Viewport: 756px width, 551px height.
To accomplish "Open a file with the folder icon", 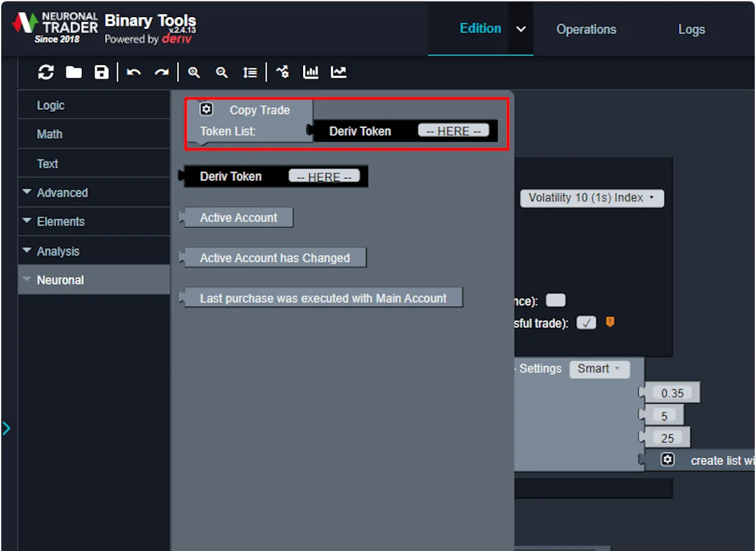I will pos(74,72).
